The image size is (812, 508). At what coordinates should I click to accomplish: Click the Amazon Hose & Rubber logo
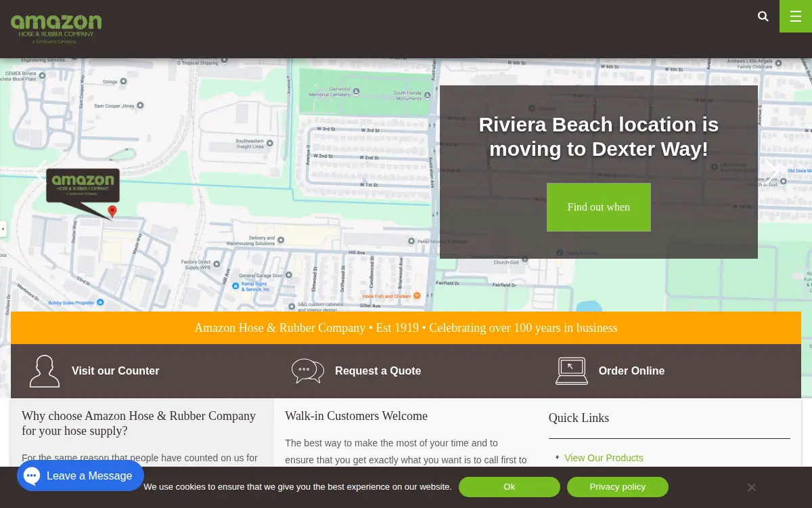(56, 29)
